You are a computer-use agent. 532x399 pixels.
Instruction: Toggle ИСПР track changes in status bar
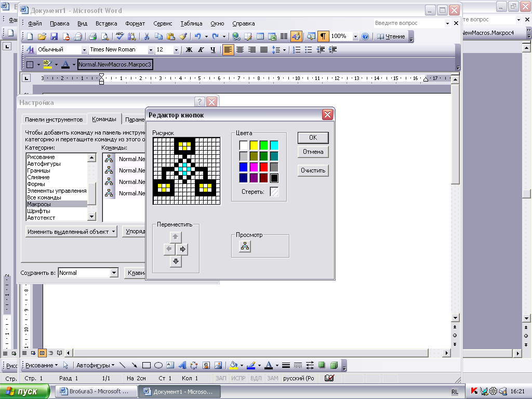click(238, 378)
